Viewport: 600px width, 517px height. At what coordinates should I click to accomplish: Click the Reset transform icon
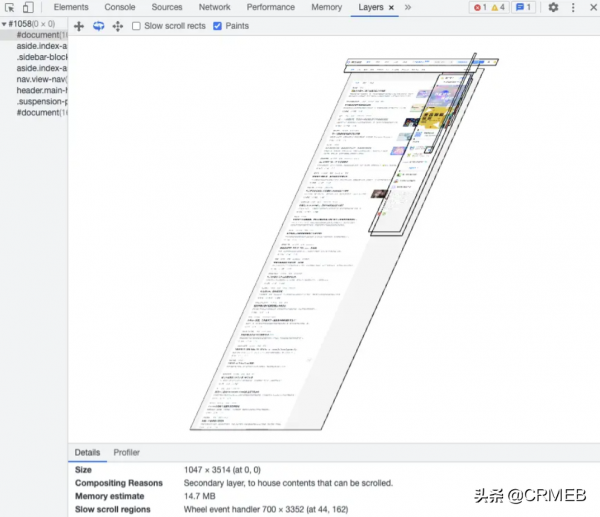[x=118, y=26]
